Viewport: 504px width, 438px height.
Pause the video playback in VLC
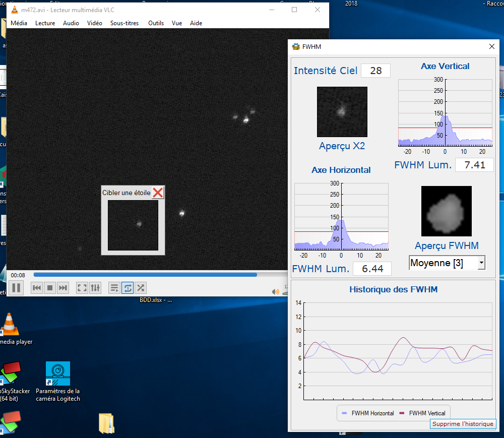click(x=16, y=288)
